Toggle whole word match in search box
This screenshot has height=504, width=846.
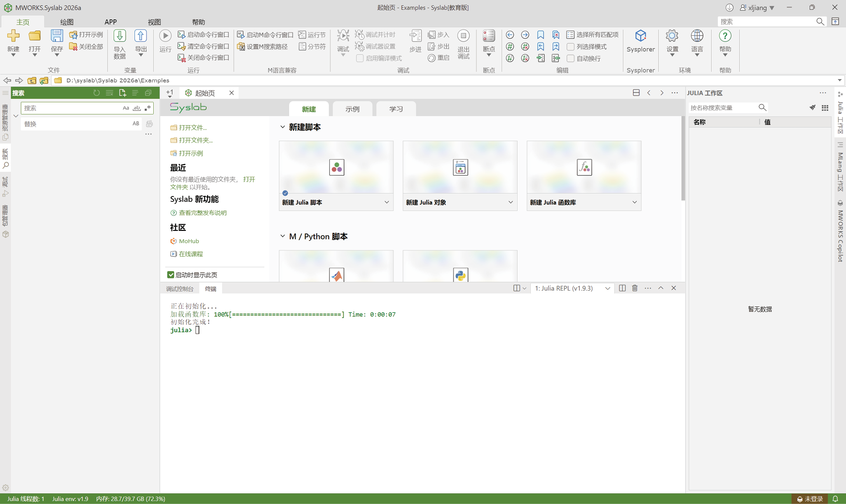pyautogui.click(x=137, y=108)
